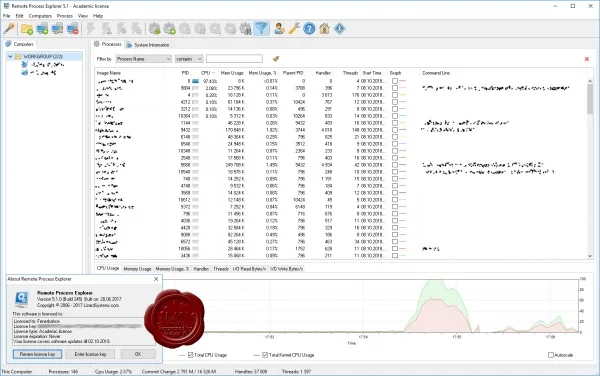Click the filter text input field
600x376 pixels.
coord(234,59)
